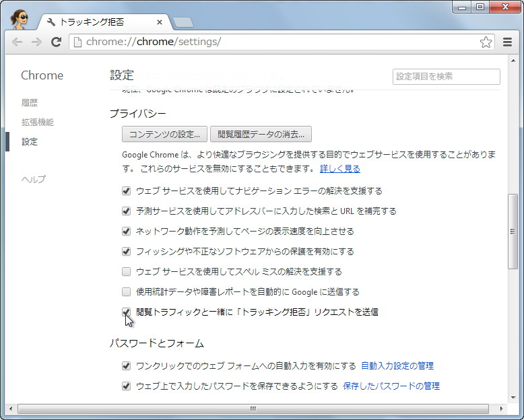Uncheck 予測サービスを使用してアドレスバー URL を補完する
Image resolution: width=524 pixels, height=420 pixels.
coord(126,211)
